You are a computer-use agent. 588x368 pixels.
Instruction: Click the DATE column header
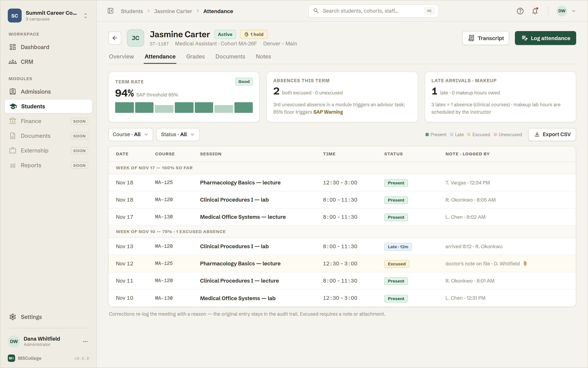(122, 154)
